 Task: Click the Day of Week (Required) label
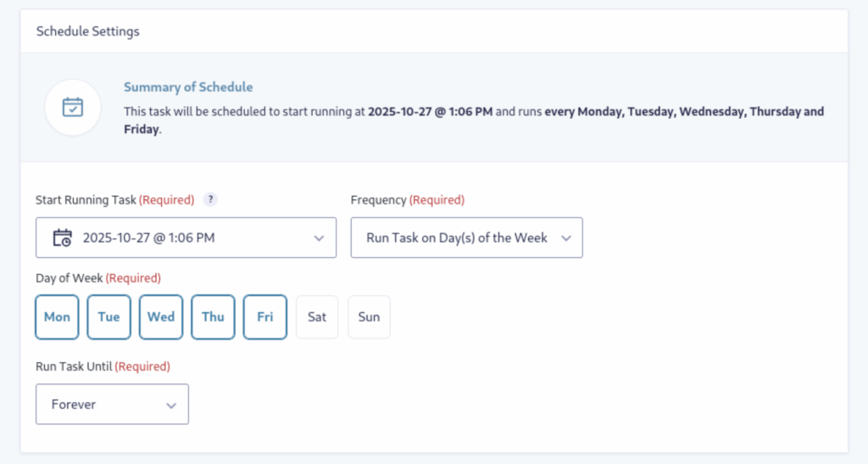(x=98, y=278)
